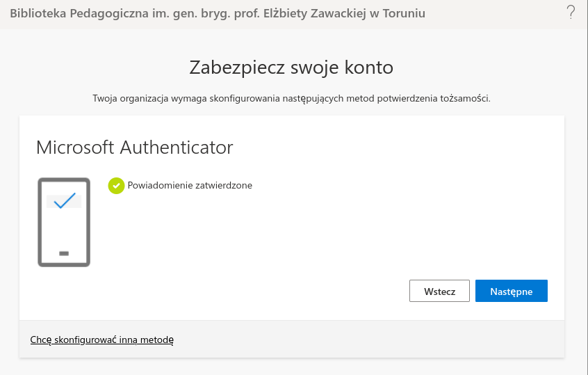Image resolution: width=588 pixels, height=375 pixels.
Task: Open 'Chcę skonfigurować inną metodę' link
Action: point(101,340)
